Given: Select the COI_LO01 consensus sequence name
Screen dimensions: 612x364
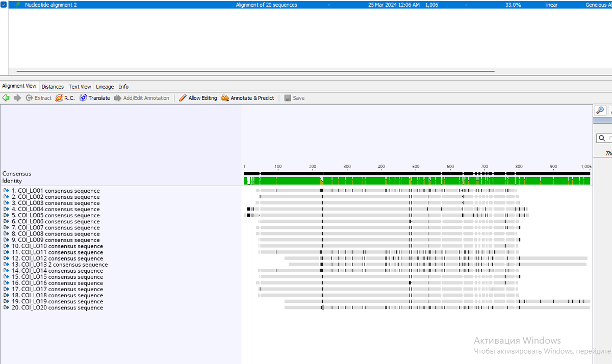Looking at the screenshot, I should 56,191.
